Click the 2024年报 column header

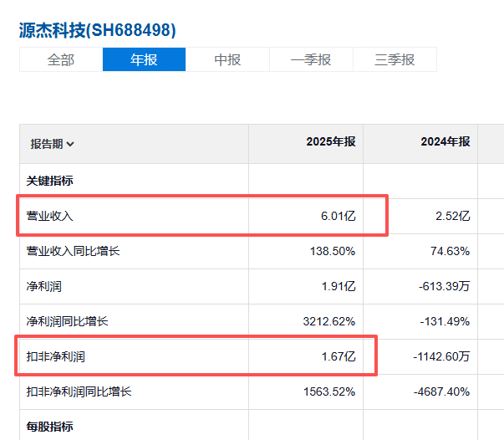tap(445, 141)
